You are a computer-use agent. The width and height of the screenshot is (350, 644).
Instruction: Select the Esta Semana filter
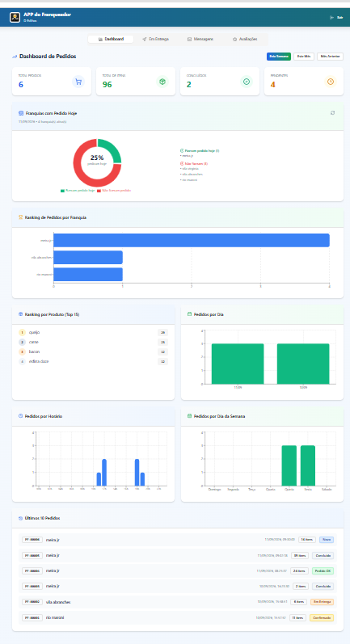pyautogui.click(x=279, y=57)
